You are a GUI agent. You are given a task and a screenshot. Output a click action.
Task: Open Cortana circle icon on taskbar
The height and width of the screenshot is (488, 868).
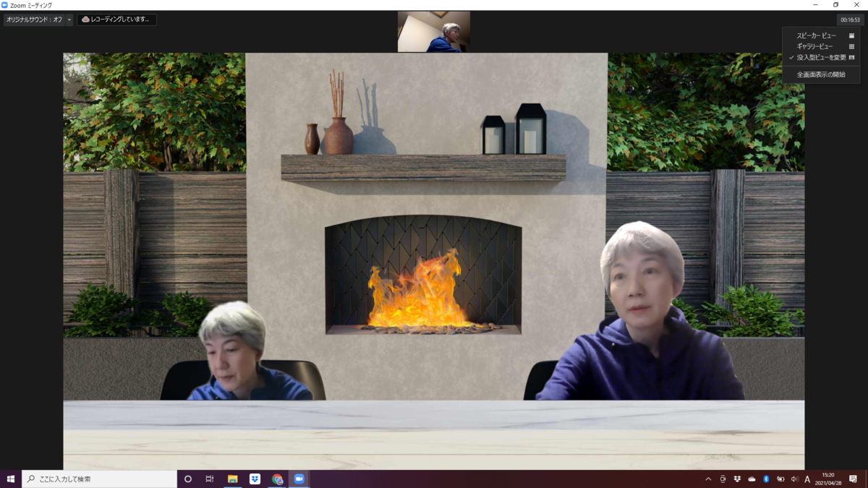coord(188,479)
